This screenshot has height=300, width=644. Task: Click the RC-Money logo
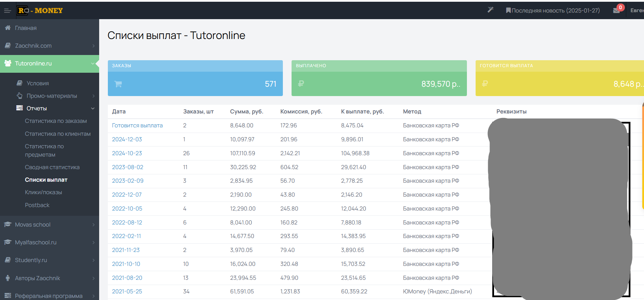[40, 10]
